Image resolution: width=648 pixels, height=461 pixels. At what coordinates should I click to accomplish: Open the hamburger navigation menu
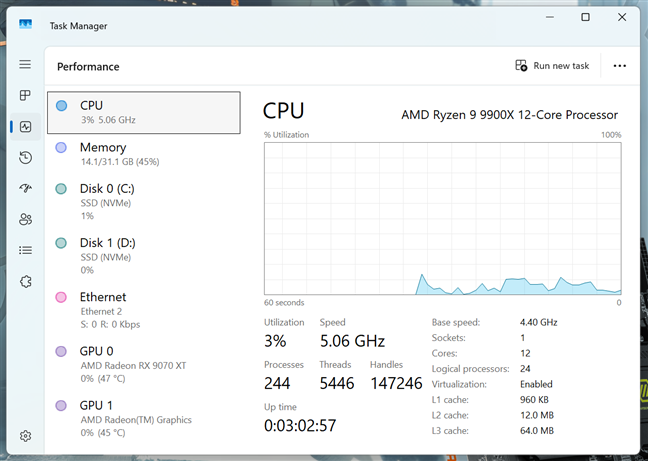[x=25, y=64]
